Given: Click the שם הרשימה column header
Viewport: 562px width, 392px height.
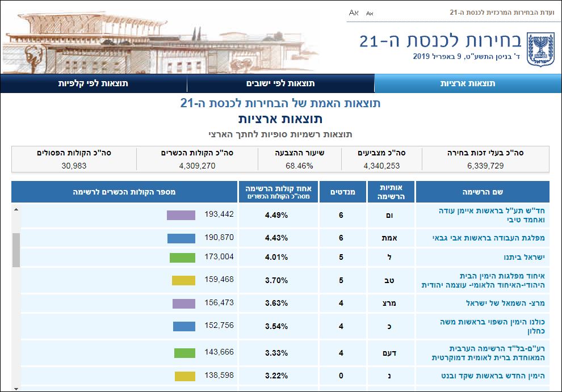Looking at the screenshot, I should (x=483, y=192).
